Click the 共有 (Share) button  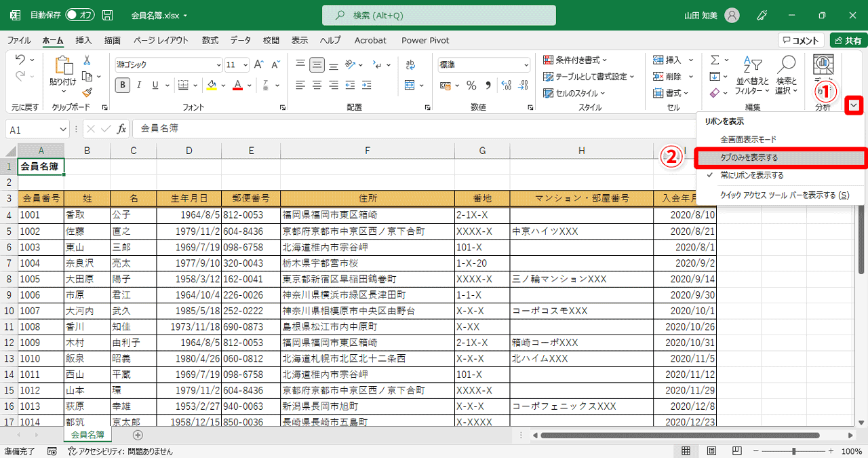point(848,40)
